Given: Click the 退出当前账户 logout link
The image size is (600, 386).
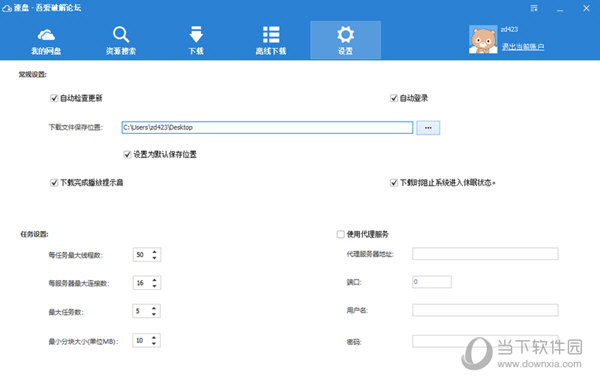Looking at the screenshot, I should 523,47.
